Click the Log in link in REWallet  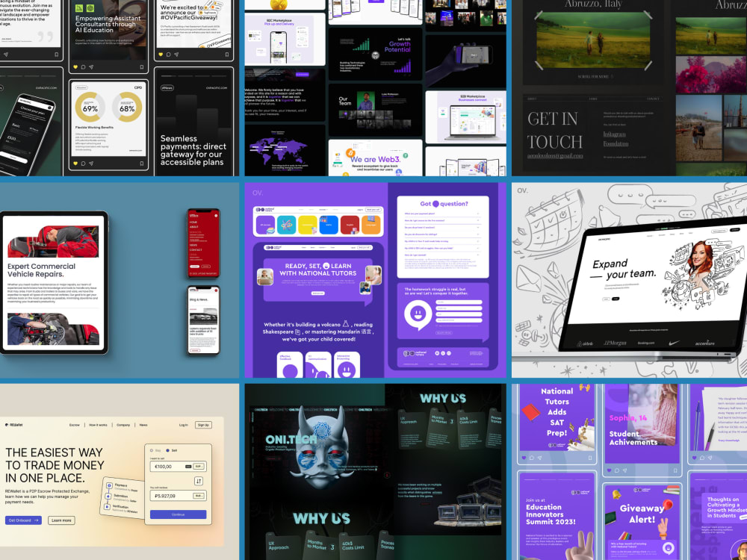(x=184, y=425)
